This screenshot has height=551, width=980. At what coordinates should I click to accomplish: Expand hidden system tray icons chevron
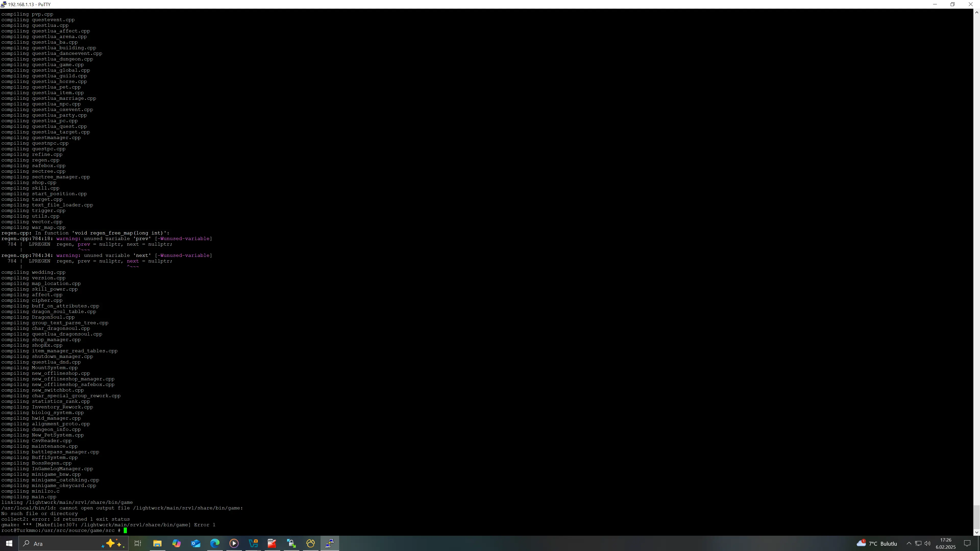(x=909, y=543)
